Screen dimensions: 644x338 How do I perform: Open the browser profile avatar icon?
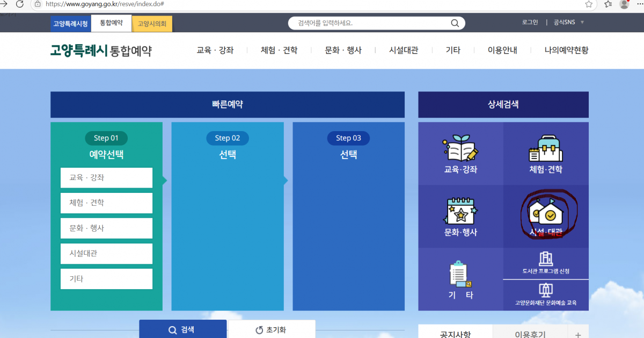click(624, 4)
